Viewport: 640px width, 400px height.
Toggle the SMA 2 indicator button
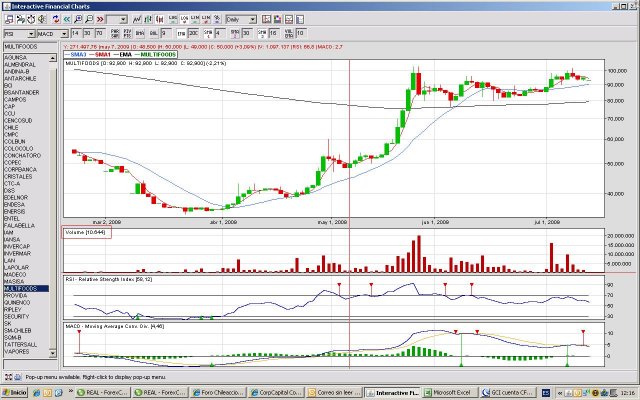(x=235, y=33)
